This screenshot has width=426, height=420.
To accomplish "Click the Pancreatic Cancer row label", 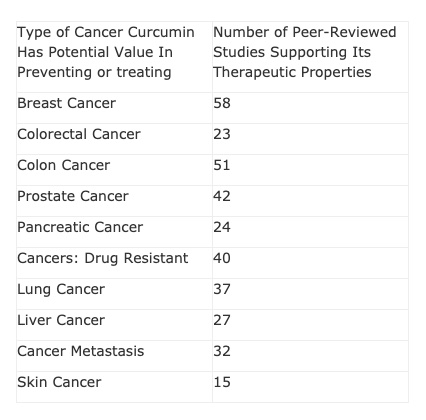I will [x=80, y=227].
